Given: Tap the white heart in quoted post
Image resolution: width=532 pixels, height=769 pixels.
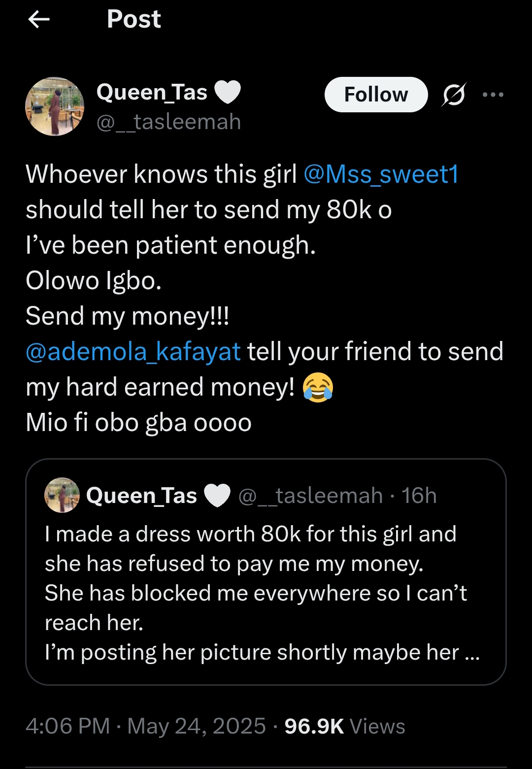Looking at the screenshot, I should pyautogui.click(x=217, y=496).
